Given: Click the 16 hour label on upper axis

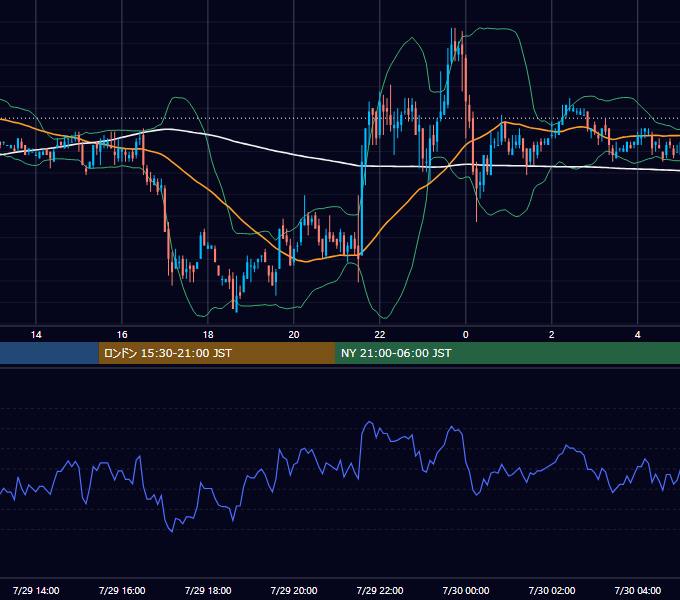Looking at the screenshot, I should tap(122, 334).
